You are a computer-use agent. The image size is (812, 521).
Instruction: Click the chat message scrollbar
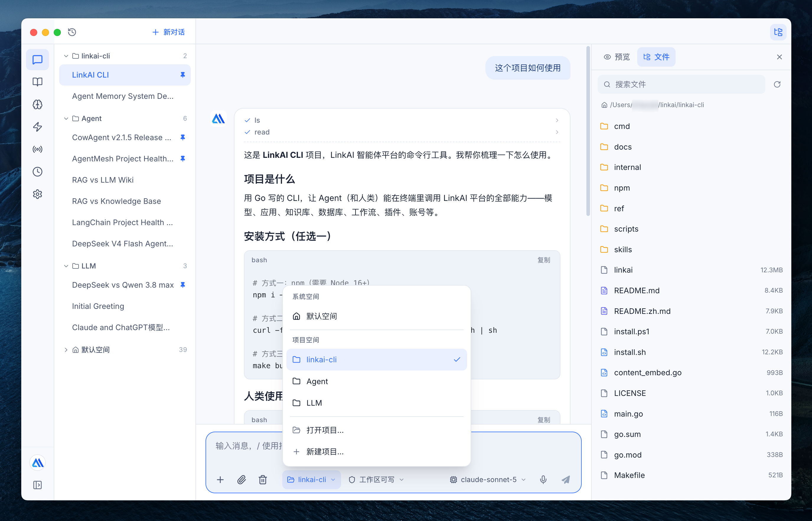588,131
